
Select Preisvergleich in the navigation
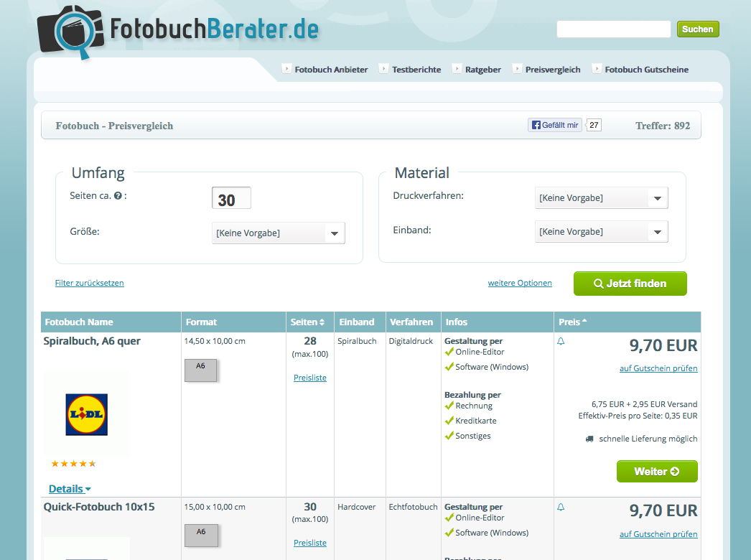tap(553, 70)
